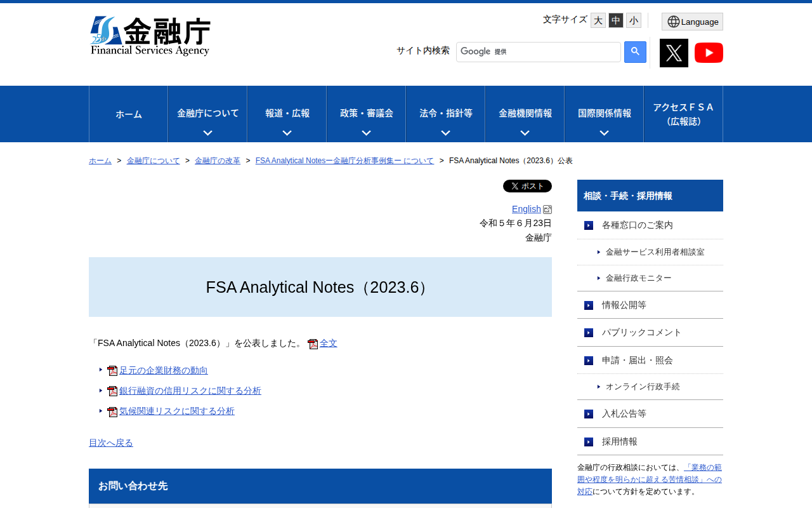Open the アクセスFSA（広報誌） navigation item

683,114
